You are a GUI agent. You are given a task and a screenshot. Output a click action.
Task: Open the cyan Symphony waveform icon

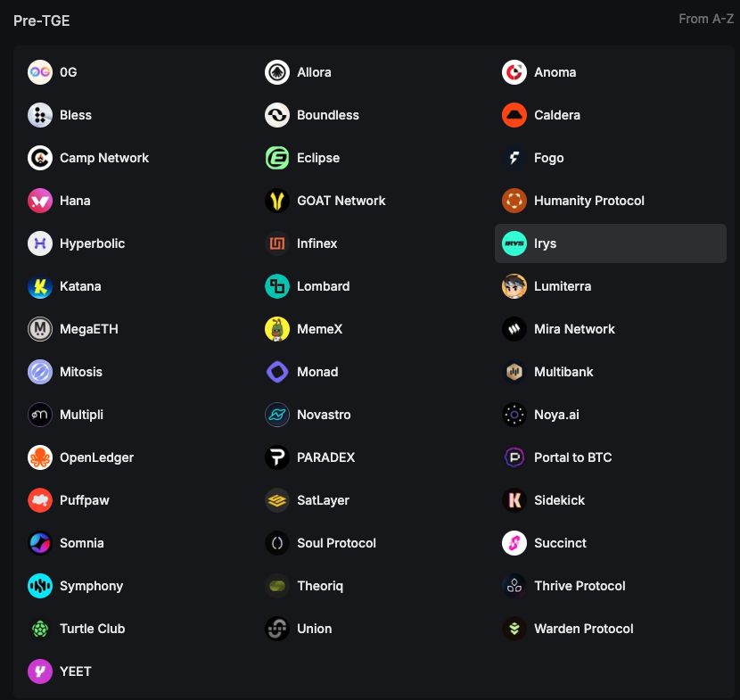click(40, 586)
